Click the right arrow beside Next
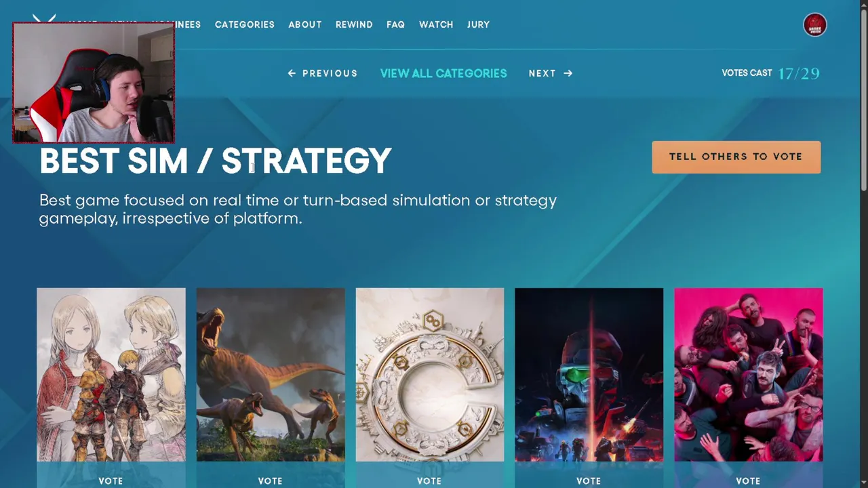The height and width of the screenshot is (488, 868). click(x=568, y=73)
